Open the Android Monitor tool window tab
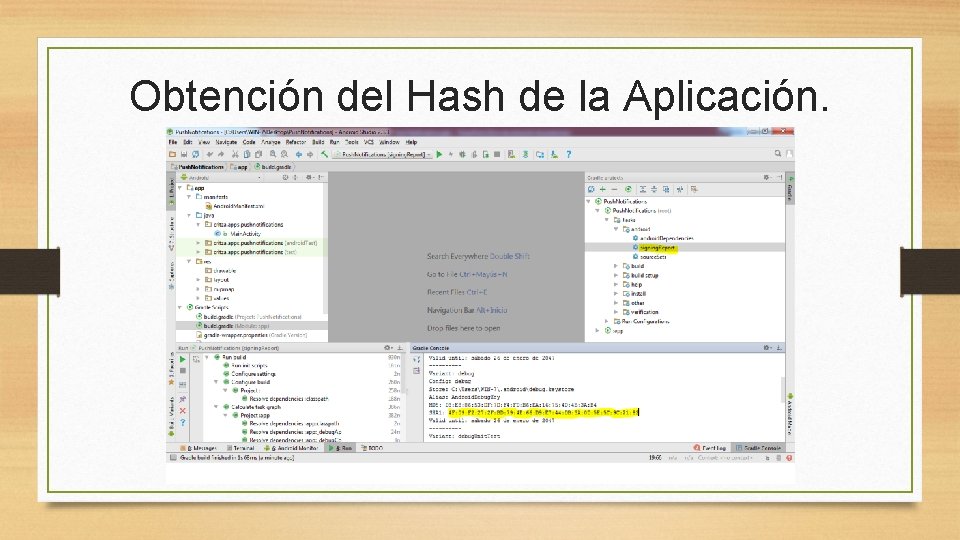The height and width of the screenshot is (540, 960). coord(290,448)
